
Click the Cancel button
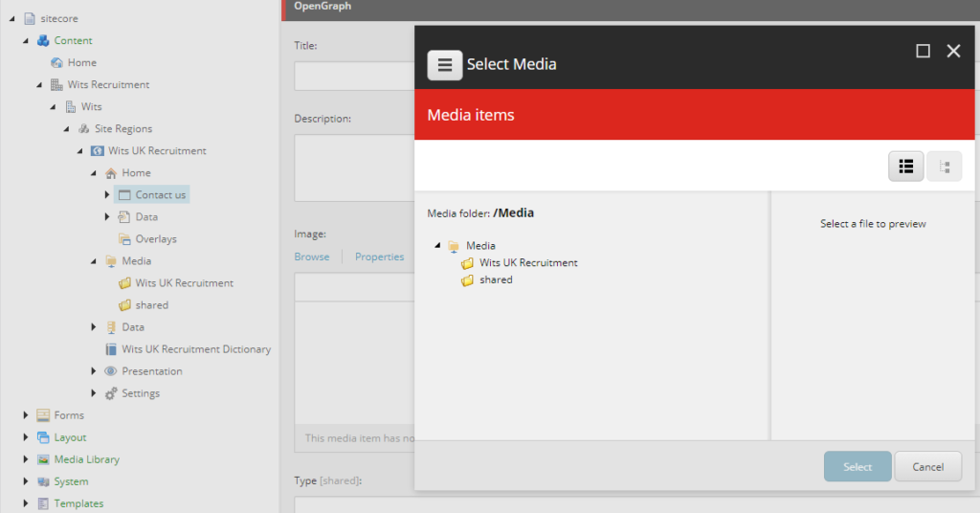928,467
